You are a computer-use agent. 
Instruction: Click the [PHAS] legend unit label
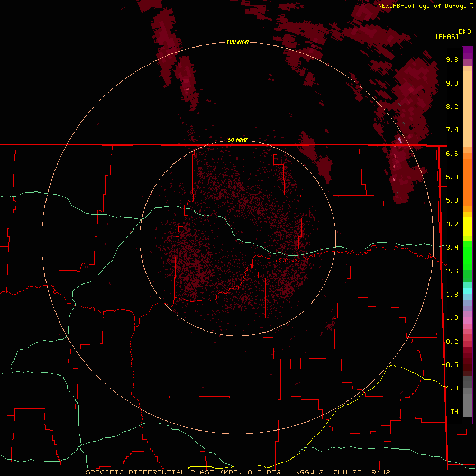(x=447, y=36)
